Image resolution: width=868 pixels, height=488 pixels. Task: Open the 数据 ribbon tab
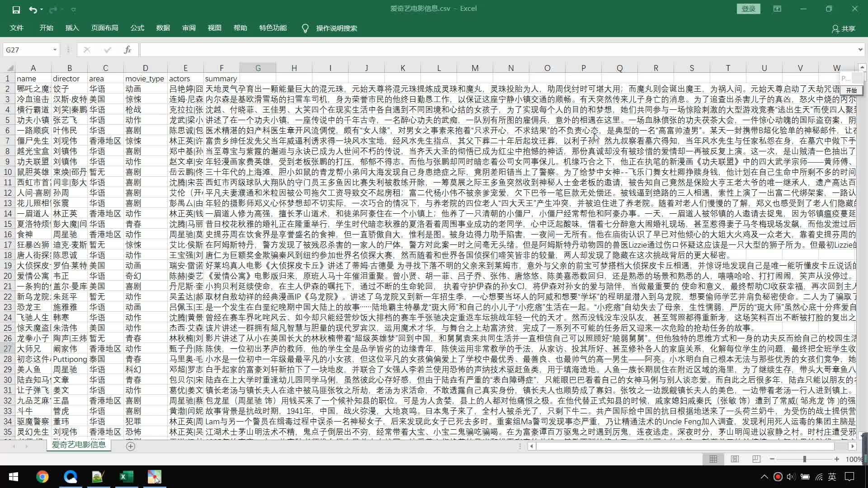pyautogui.click(x=163, y=28)
